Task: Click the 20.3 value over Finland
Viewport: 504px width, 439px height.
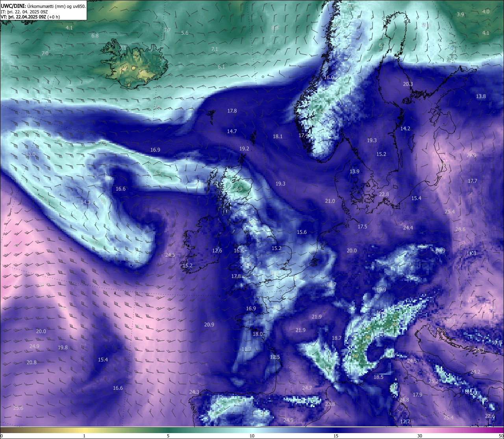Action: (408, 84)
